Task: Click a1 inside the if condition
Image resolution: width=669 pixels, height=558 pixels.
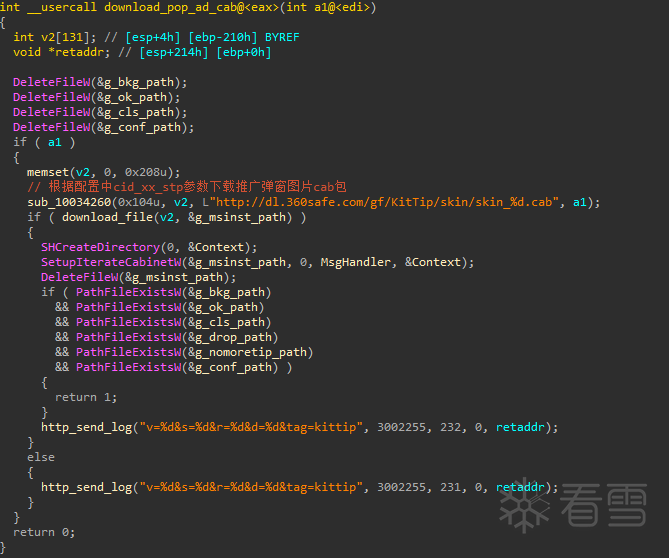Action: [x=55, y=142]
